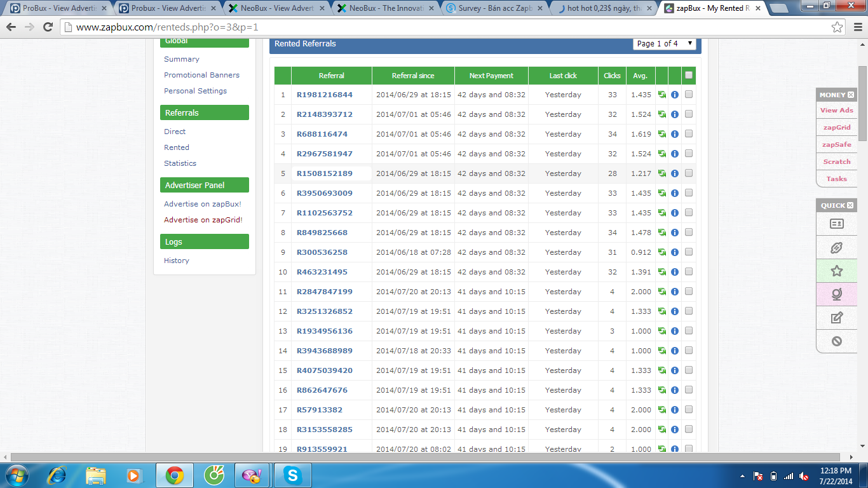Click recycle icon for R463231495
This screenshot has height=488, width=868.
pyautogui.click(x=662, y=272)
